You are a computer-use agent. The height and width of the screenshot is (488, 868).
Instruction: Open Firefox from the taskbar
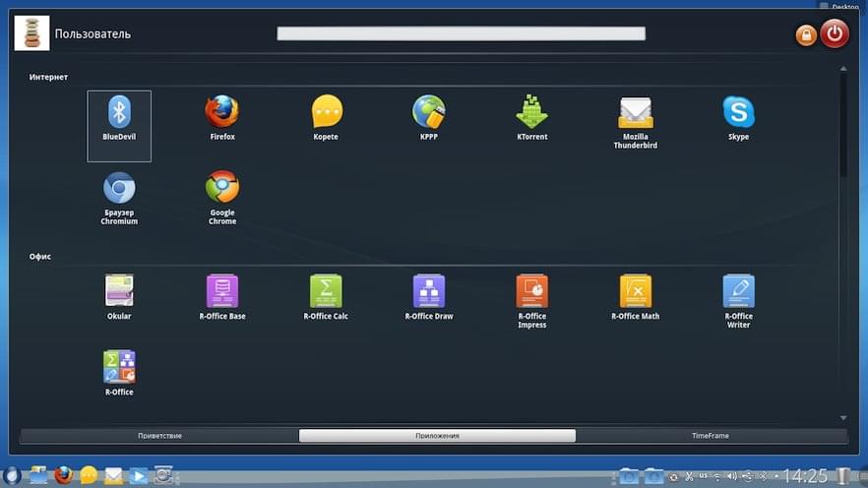tap(64, 475)
